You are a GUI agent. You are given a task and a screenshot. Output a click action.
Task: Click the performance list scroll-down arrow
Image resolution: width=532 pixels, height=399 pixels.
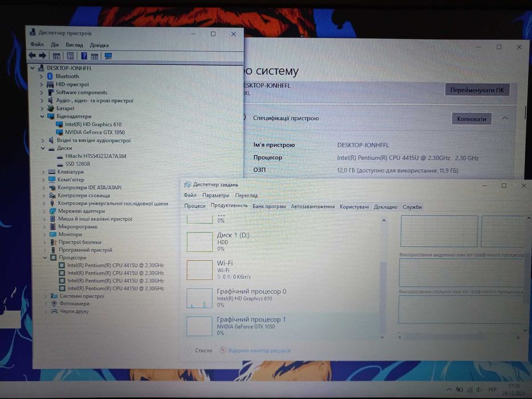(x=382, y=337)
